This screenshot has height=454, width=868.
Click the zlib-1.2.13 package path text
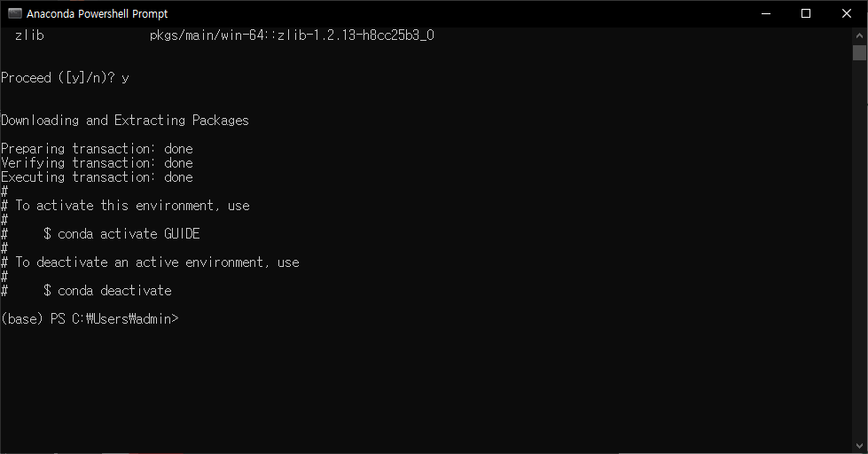pos(292,35)
